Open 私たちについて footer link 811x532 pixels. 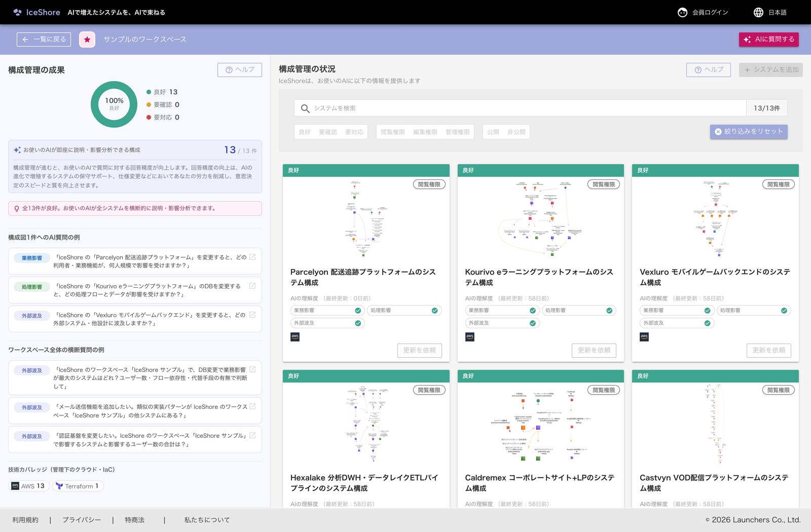(207, 520)
